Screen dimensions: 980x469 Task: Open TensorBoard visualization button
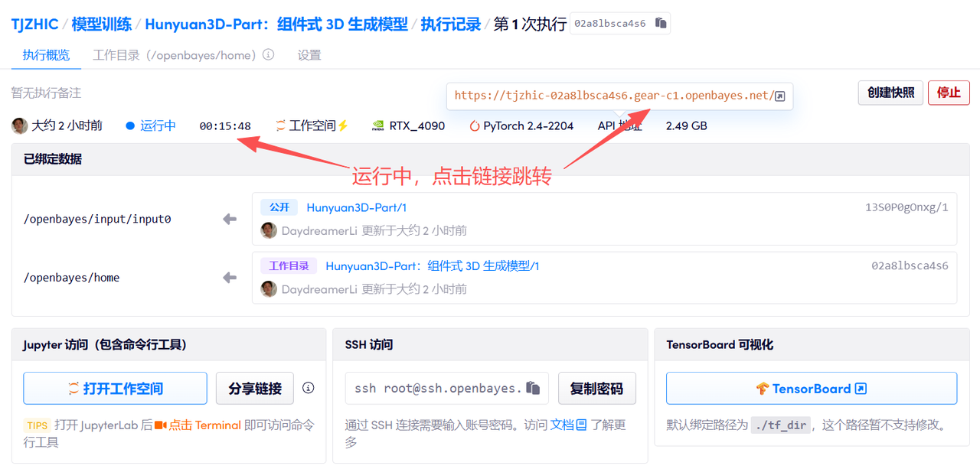coord(812,388)
